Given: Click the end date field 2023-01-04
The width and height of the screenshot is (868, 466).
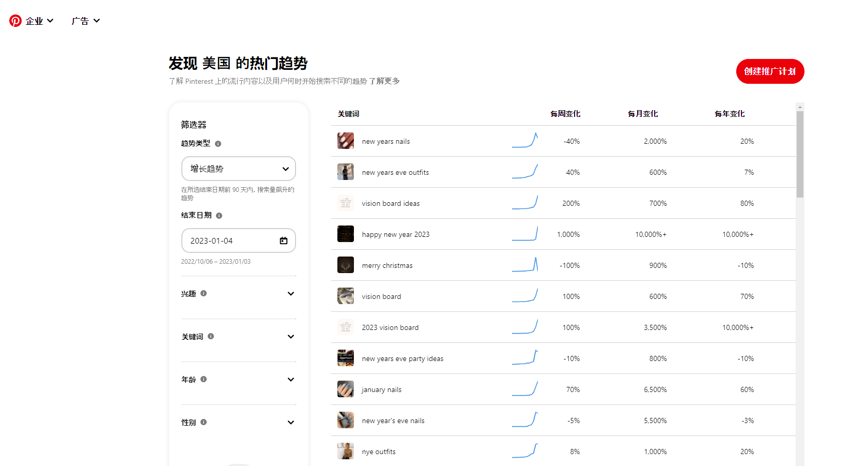Looking at the screenshot, I should 239,240.
